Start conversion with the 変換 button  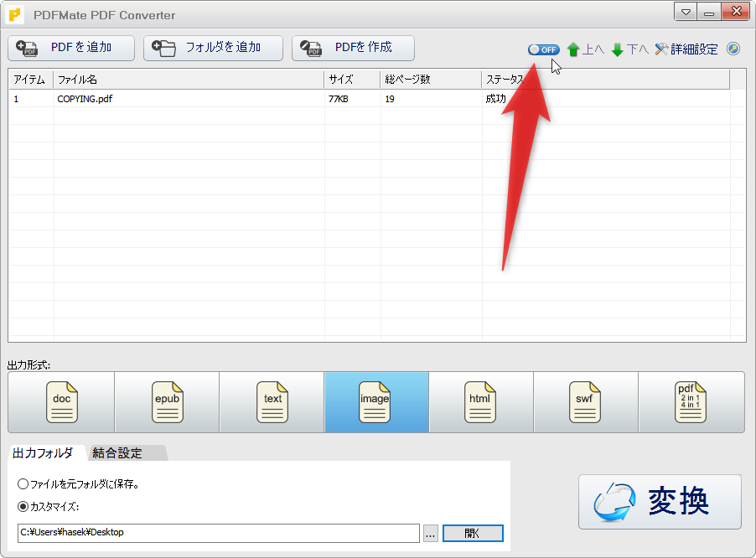tap(660, 502)
